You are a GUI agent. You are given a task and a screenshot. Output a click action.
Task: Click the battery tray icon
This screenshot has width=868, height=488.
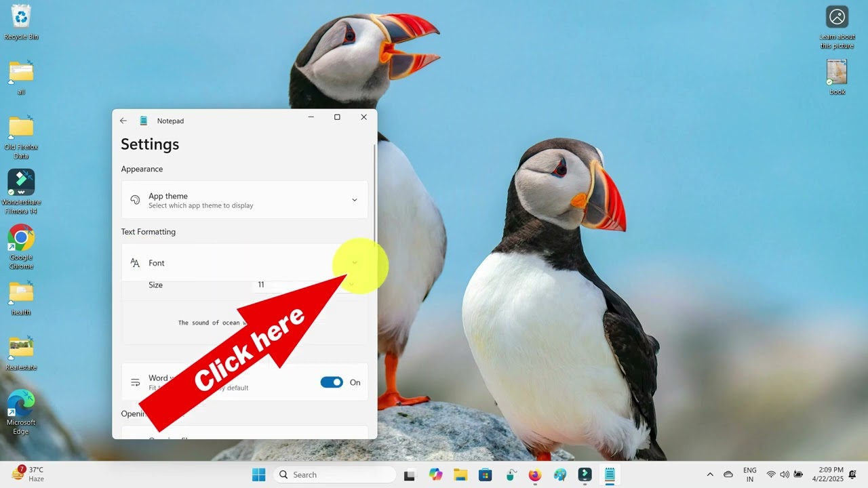tap(799, 474)
